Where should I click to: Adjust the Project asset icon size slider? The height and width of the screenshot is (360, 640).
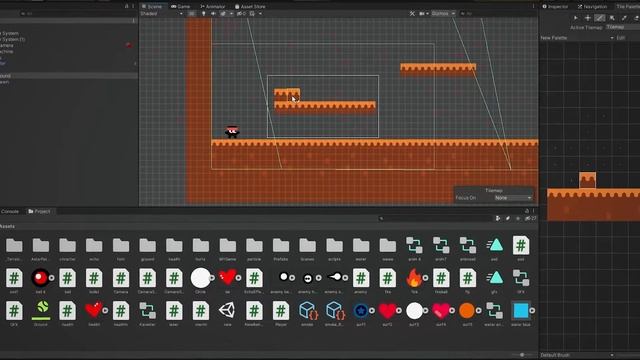(x=521, y=355)
